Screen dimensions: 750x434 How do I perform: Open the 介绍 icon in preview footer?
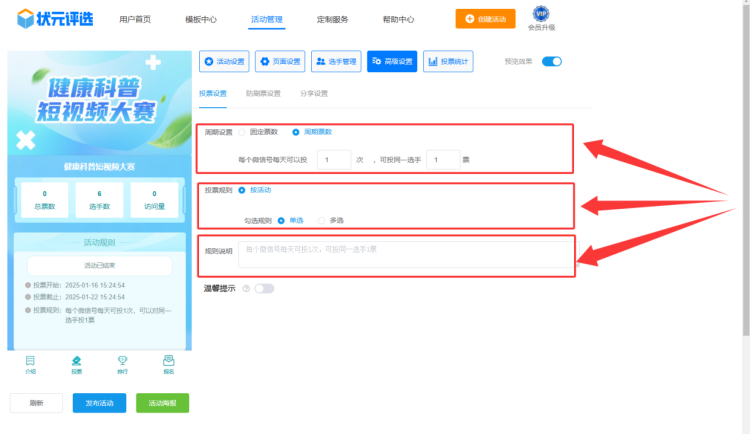pos(30,362)
